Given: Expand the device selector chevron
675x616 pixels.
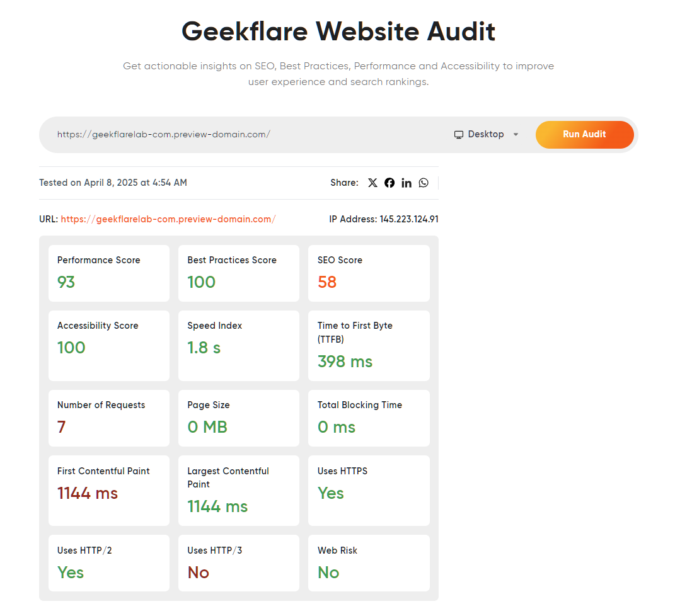Looking at the screenshot, I should (x=515, y=135).
